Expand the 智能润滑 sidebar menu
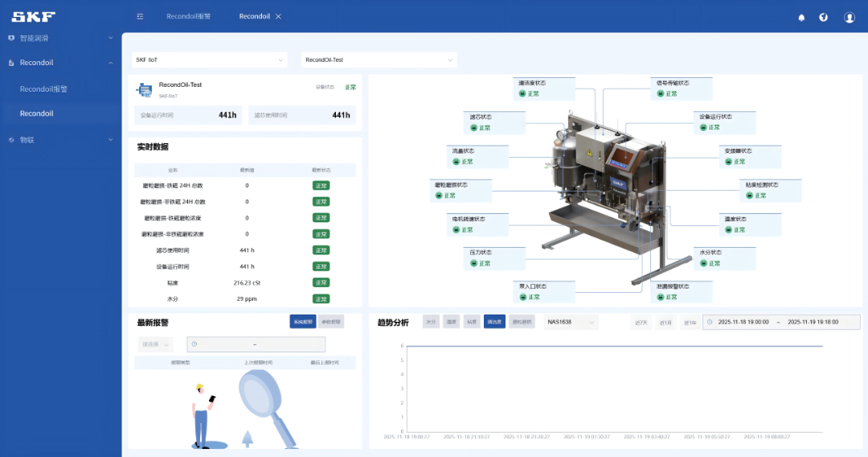Image resolution: width=868 pixels, height=457 pixels. coord(60,38)
